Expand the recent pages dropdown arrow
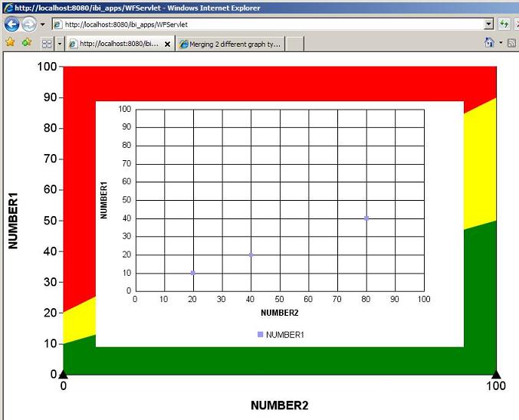Screen dimensions: 519x420 click(42, 25)
